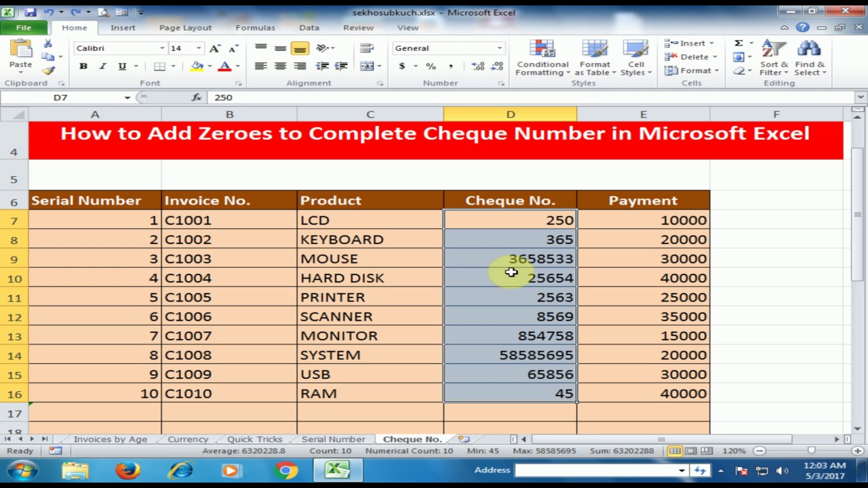This screenshot has height=488, width=868.
Task: Center text horizontally
Action: click(280, 66)
